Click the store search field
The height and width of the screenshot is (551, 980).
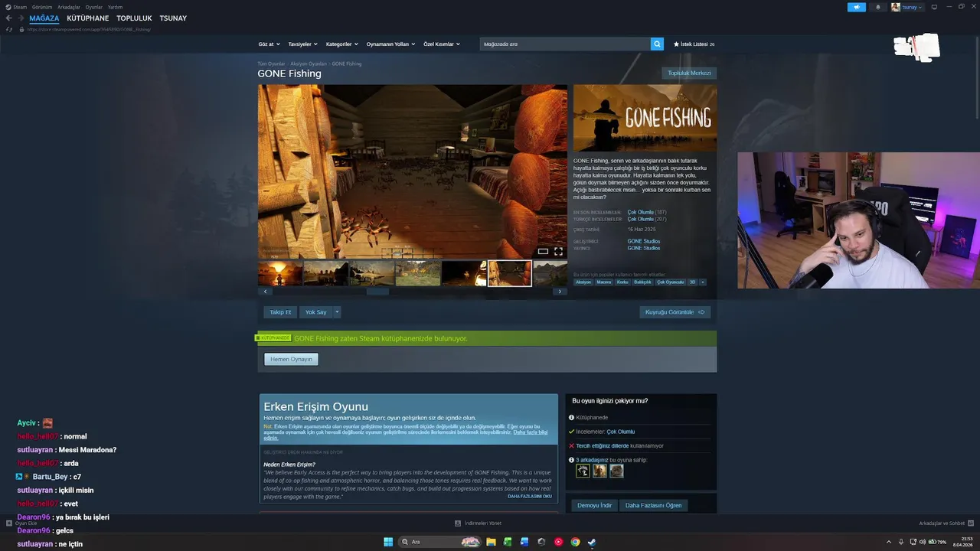coord(565,44)
